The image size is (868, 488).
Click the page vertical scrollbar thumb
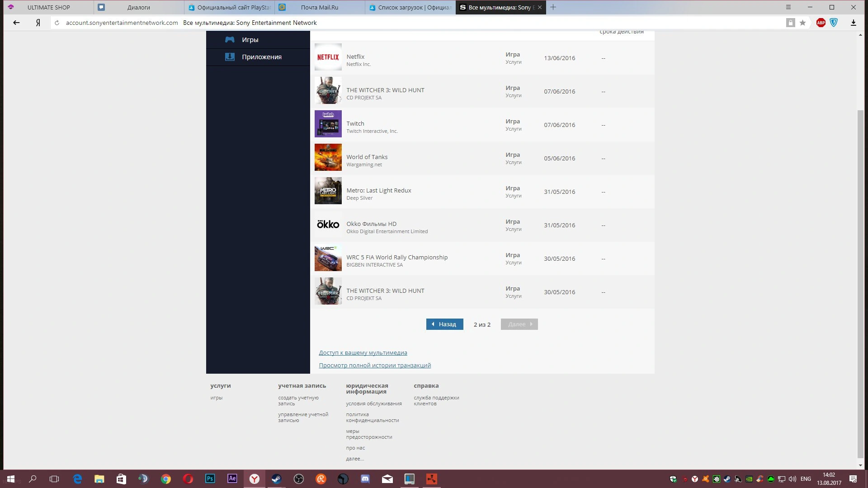pos(860,284)
